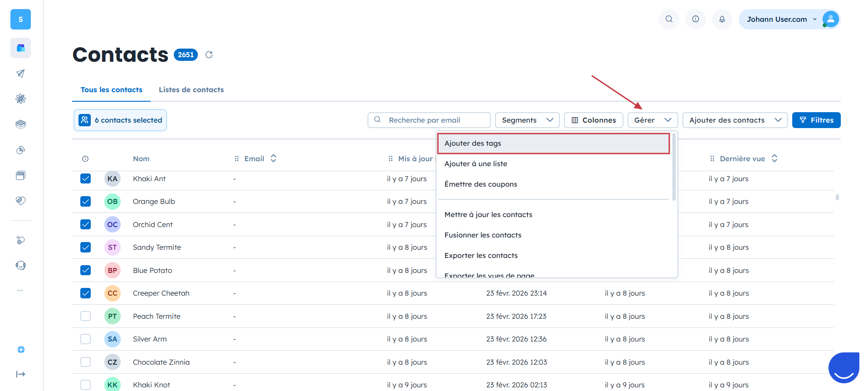Open the Ajouter des contacts dropdown
Image resolution: width=868 pixels, height=391 pixels.
pos(735,120)
